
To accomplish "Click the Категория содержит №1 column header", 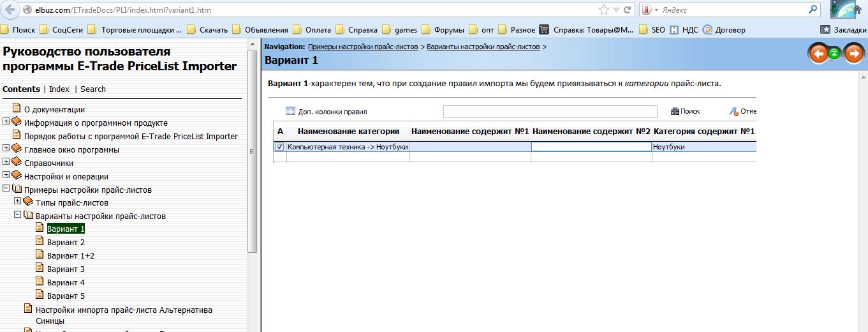I will (704, 131).
